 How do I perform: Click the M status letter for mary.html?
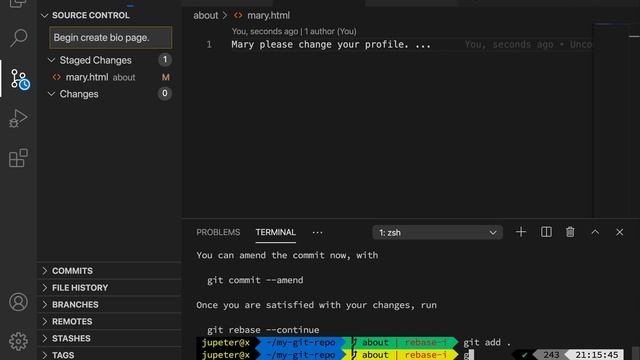165,77
